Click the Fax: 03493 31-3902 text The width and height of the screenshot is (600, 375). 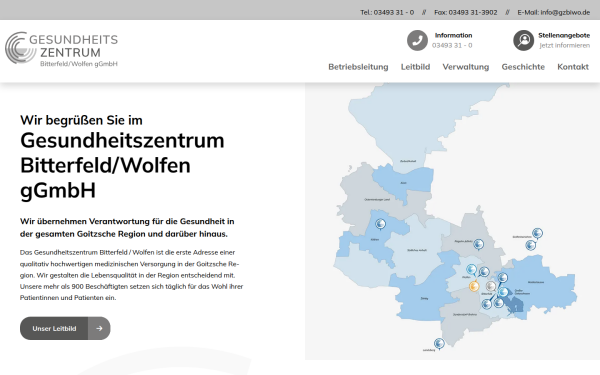tap(466, 12)
